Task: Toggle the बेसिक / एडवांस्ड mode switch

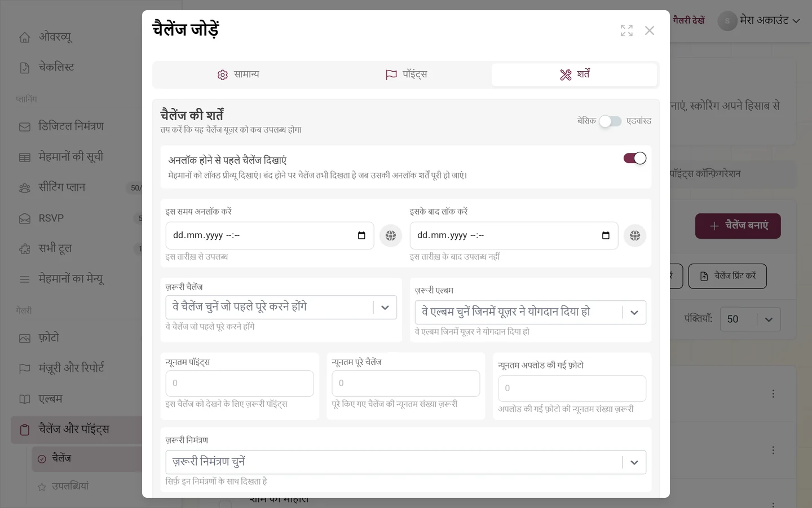Action: [610, 121]
